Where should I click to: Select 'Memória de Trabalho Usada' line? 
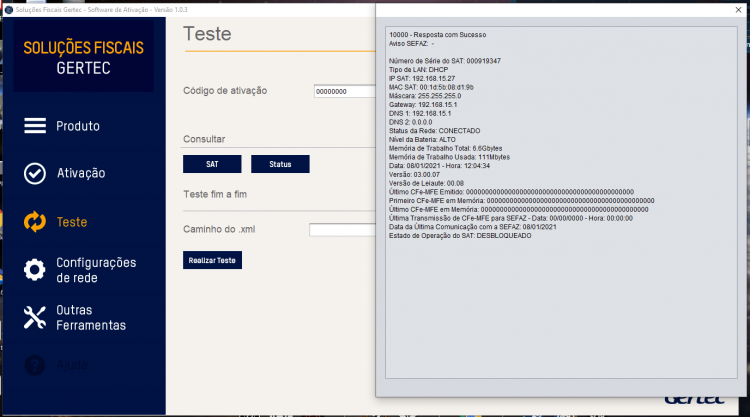click(449, 157)
